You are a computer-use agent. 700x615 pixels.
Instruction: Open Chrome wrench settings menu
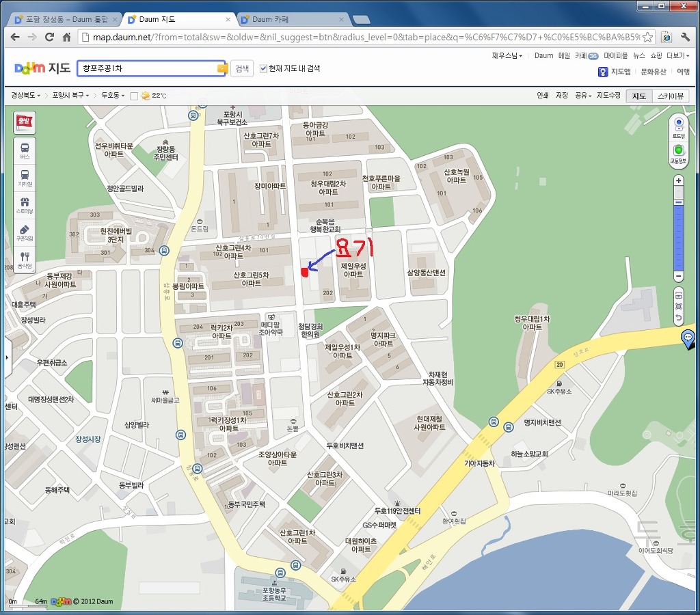coord(685,37)
